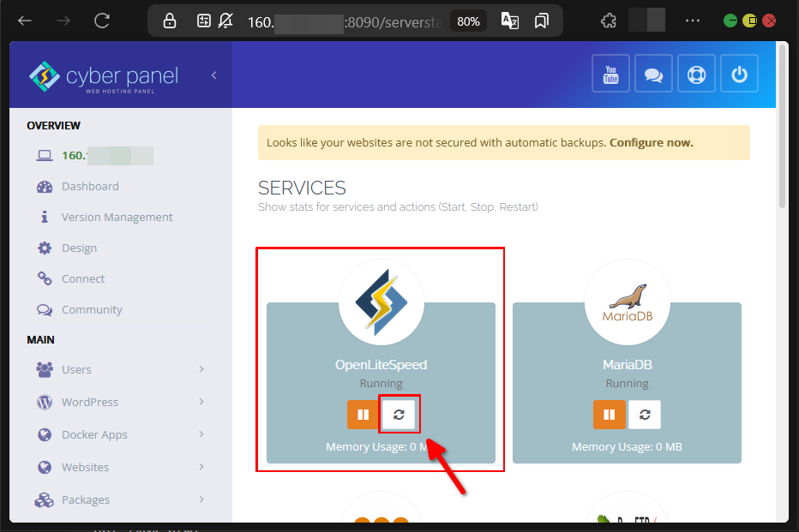Reload the page

pos(102,21)
